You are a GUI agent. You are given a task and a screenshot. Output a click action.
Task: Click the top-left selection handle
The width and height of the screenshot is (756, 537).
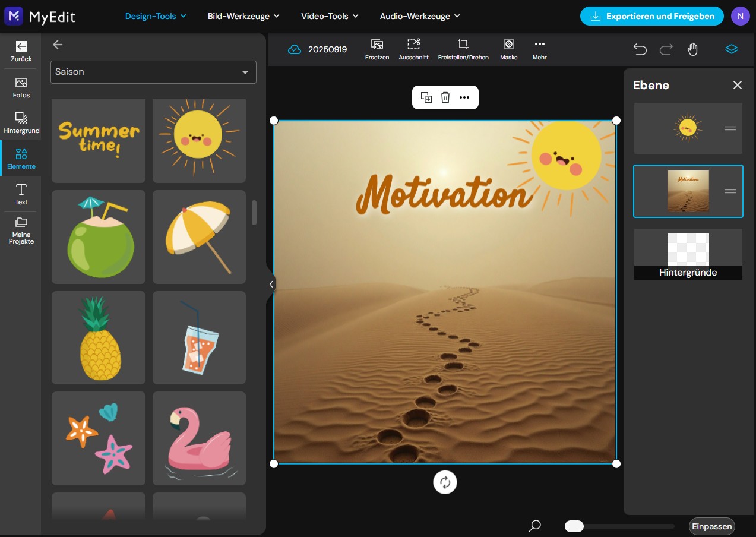274,121
